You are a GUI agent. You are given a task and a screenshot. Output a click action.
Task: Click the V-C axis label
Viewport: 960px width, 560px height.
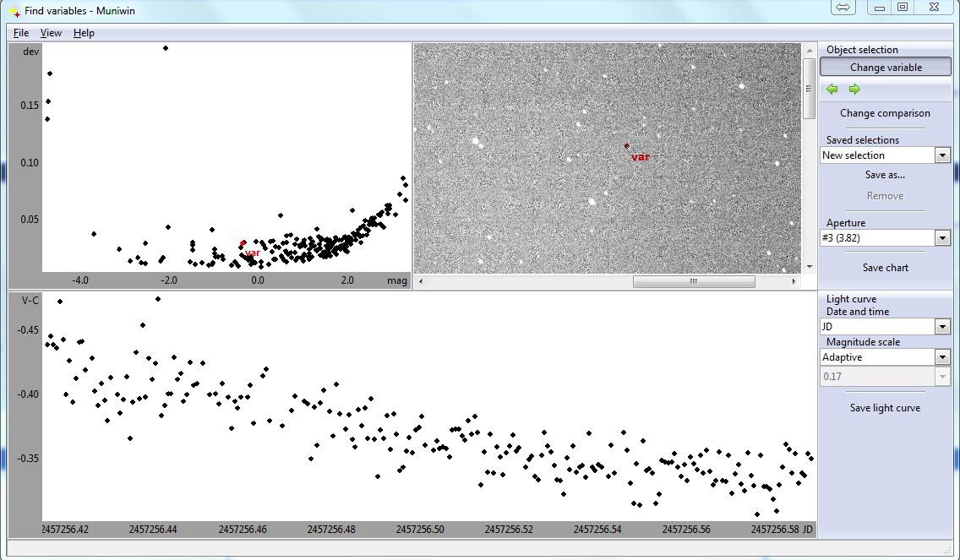coord(30,300)
